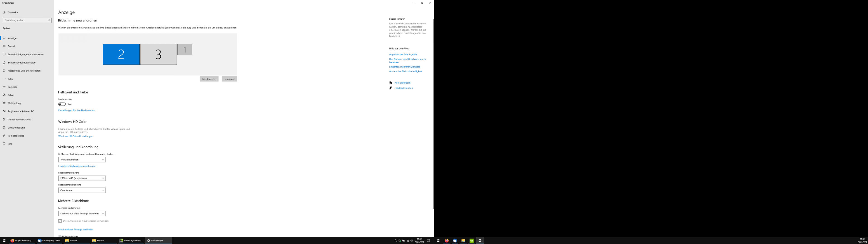Click the volume icon in the system tray
This screenshot has width=868, height=244.
(x=412, y=241)
